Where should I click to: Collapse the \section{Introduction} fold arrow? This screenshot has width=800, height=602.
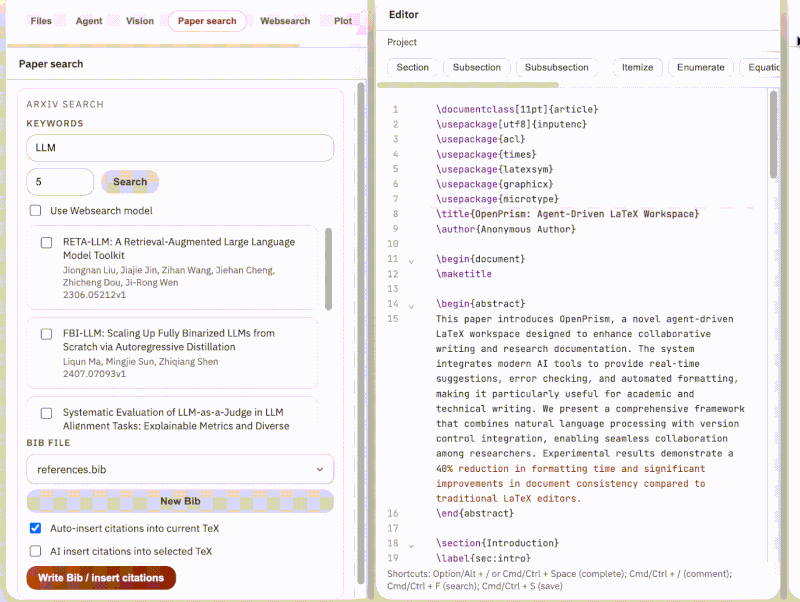(x=411, y=545)
